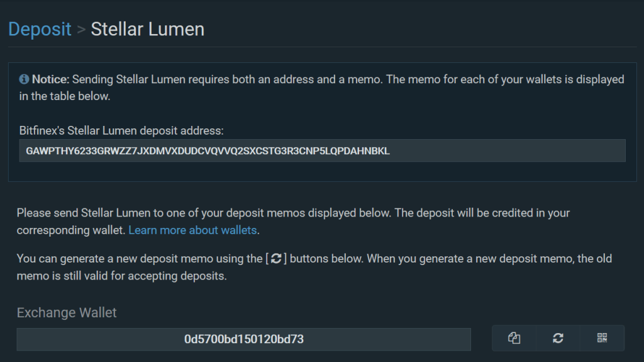
Task: Click the 'You can generate a new deposit memo' text
Action: [115, 259]
